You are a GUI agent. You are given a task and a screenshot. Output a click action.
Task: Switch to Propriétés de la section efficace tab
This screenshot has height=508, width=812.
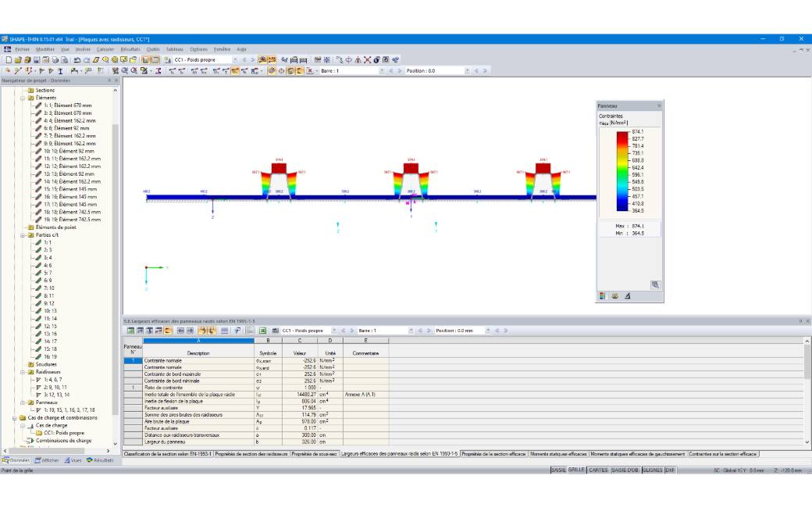pos(493,454)
